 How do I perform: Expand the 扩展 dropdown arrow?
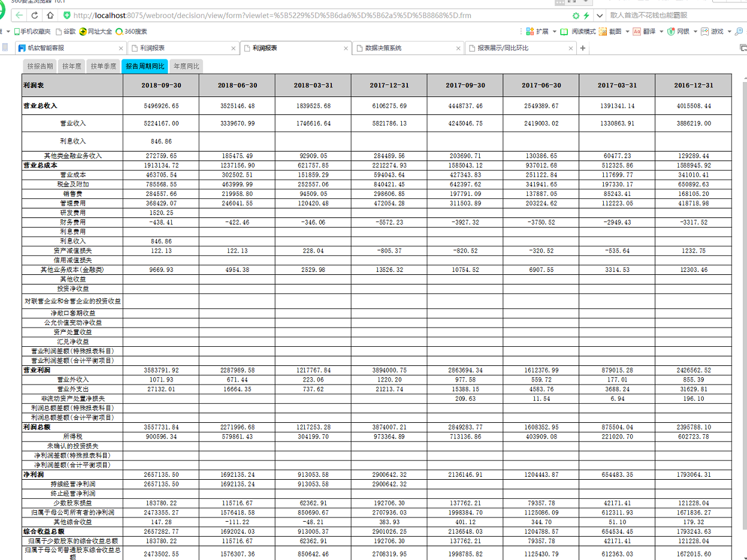(554, 31)
